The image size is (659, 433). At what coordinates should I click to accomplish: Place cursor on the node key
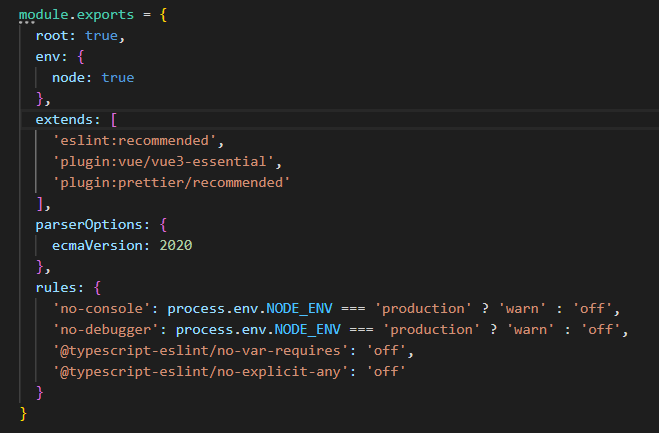[x=69, y=77]
